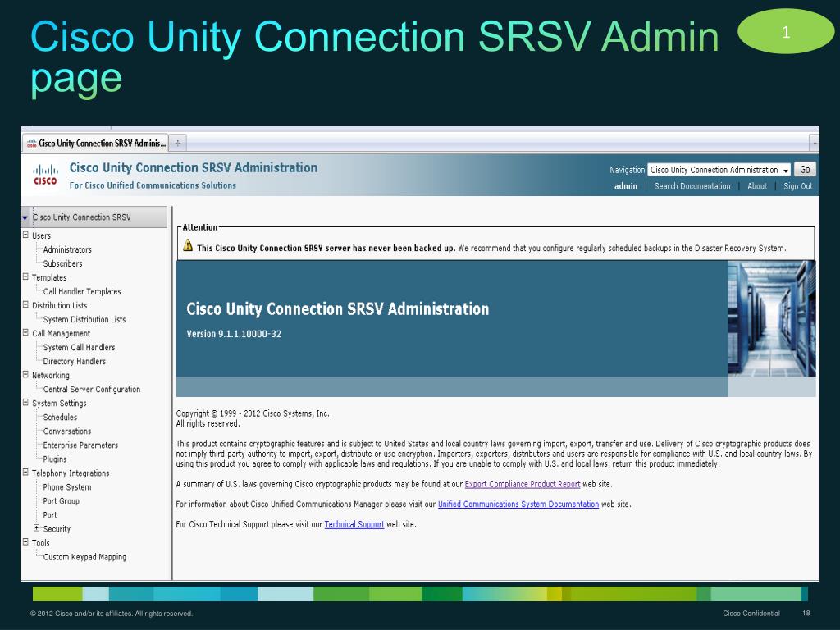The height and width of the screenshot is (630, 840).
Task: Open the Search Documentation link
Action: click(692, 186)
